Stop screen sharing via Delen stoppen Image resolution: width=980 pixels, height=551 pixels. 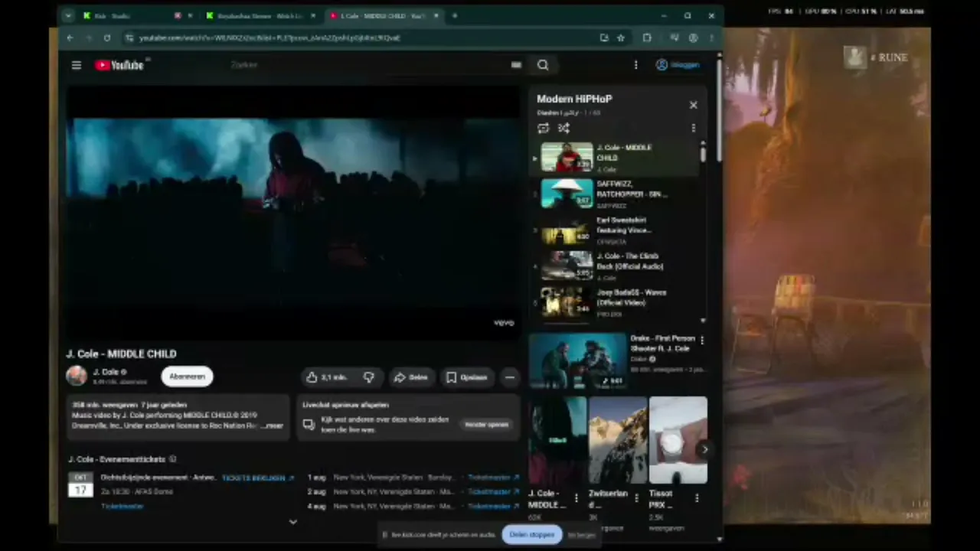click(x=532, y=535)
